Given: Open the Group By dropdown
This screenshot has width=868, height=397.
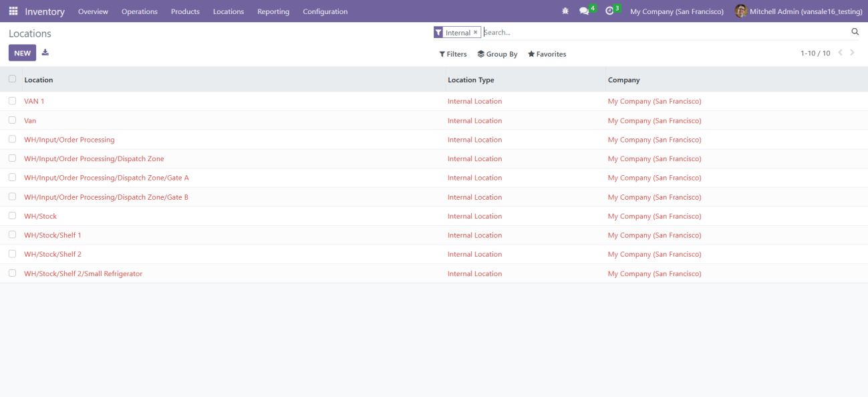Looking at the screenshot, I should [497, 54].
